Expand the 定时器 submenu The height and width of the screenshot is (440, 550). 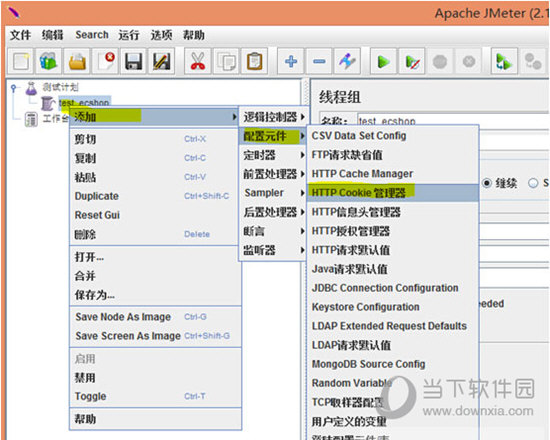point(272,155)
